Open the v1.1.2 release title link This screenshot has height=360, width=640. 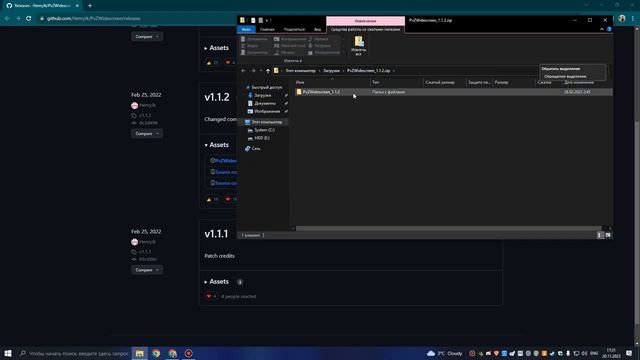pyautogui.click(x=217, y=97)
